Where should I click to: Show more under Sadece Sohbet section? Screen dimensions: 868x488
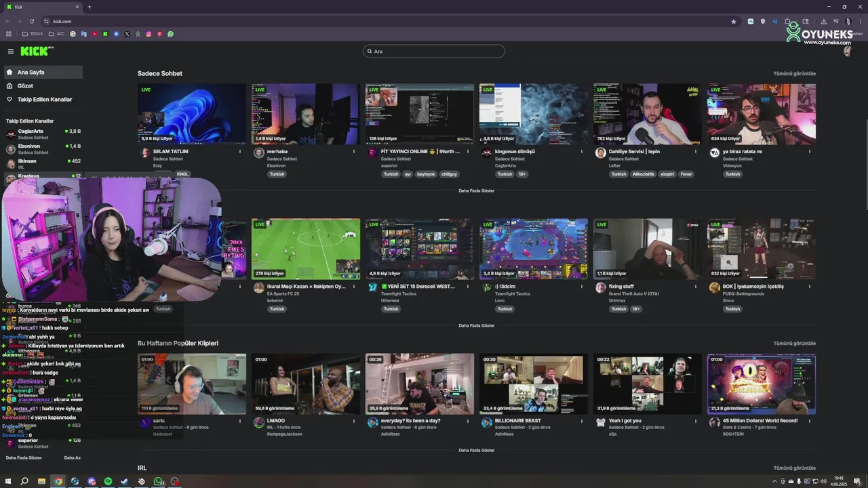tap(476, 190)
